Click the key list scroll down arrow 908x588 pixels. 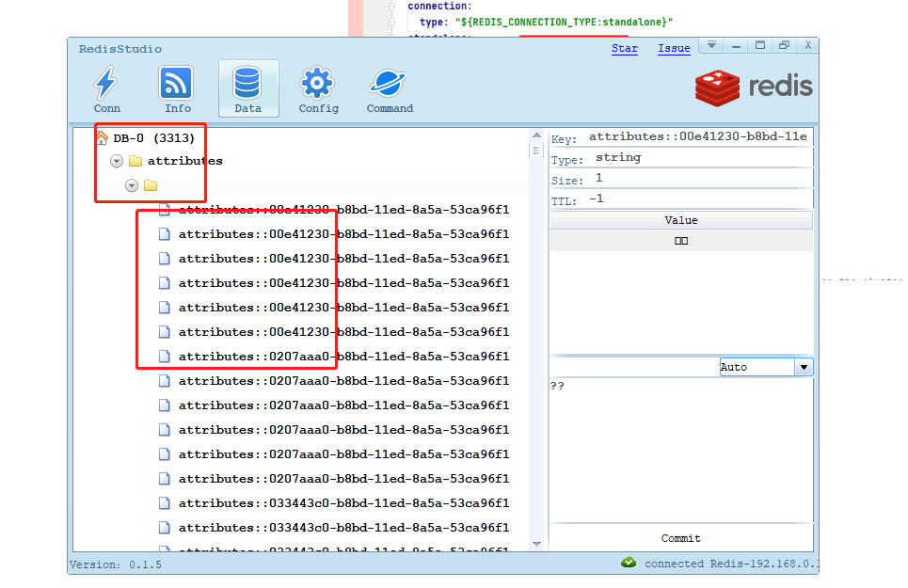pos(537,544)
